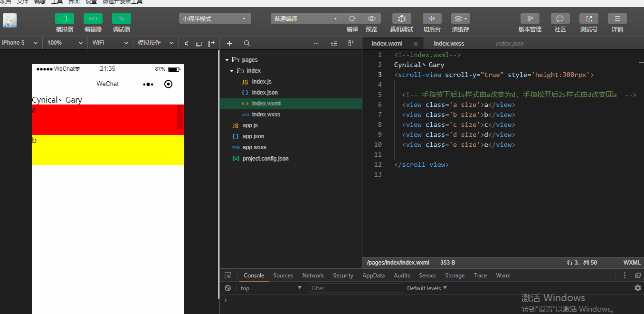
Task: Click the console Filter input field
Action: tap(356, 288)
